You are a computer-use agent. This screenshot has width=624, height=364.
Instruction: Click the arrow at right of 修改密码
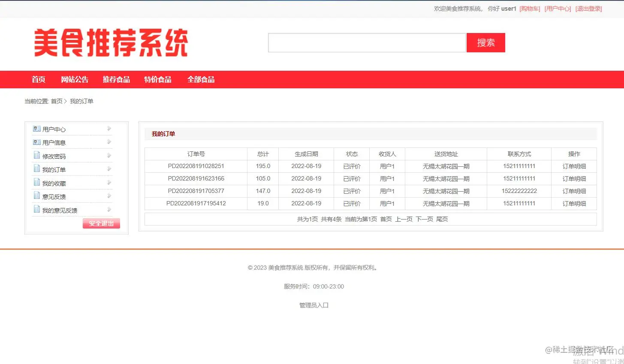[109, 155]
